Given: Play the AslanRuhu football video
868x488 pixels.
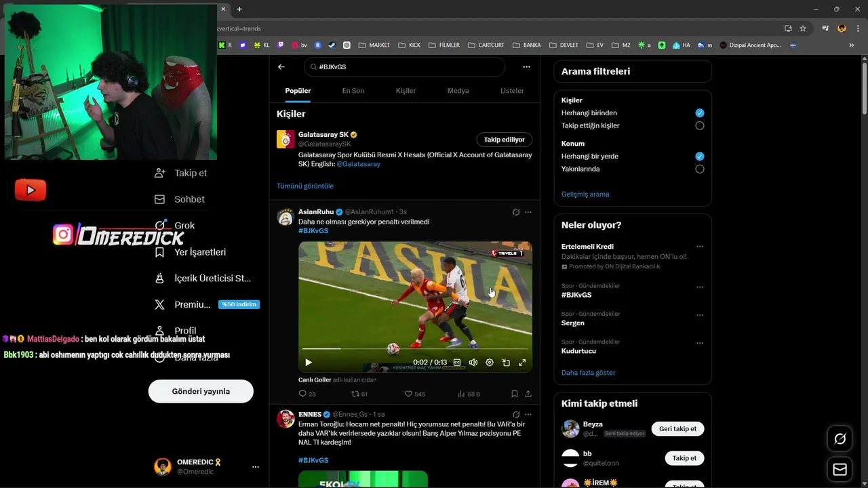Looking at the screenshot, I should click(308, 363).
